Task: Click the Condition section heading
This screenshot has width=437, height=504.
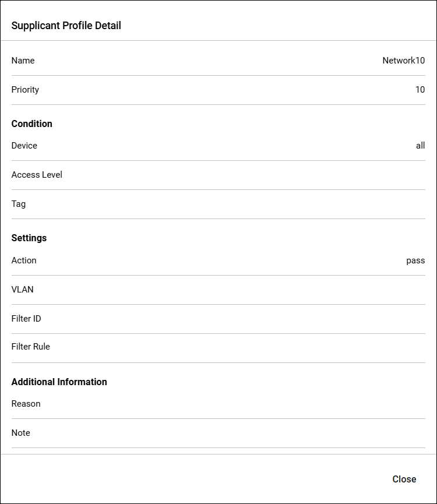Action: (32, 124)
